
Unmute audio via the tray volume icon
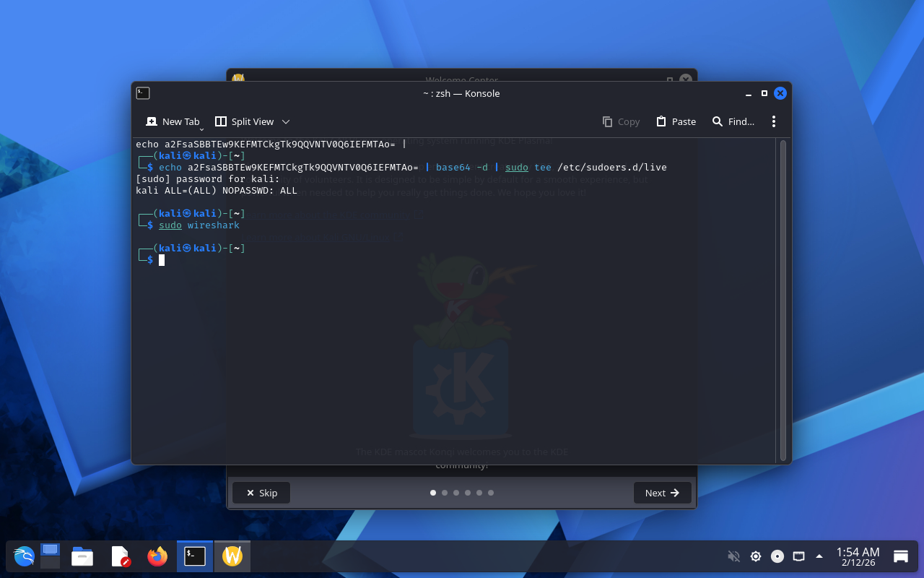733,556
